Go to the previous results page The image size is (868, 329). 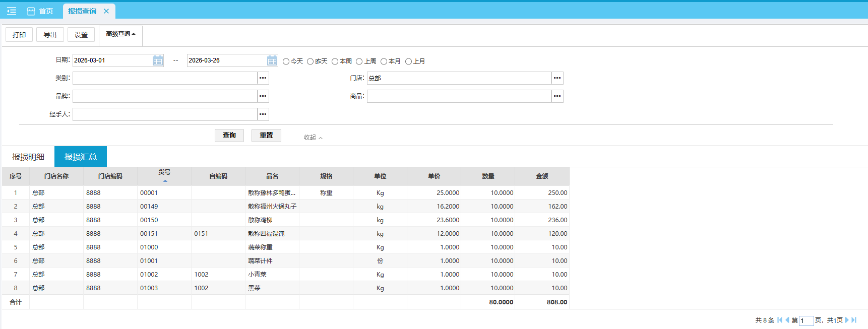click(787, 320)
